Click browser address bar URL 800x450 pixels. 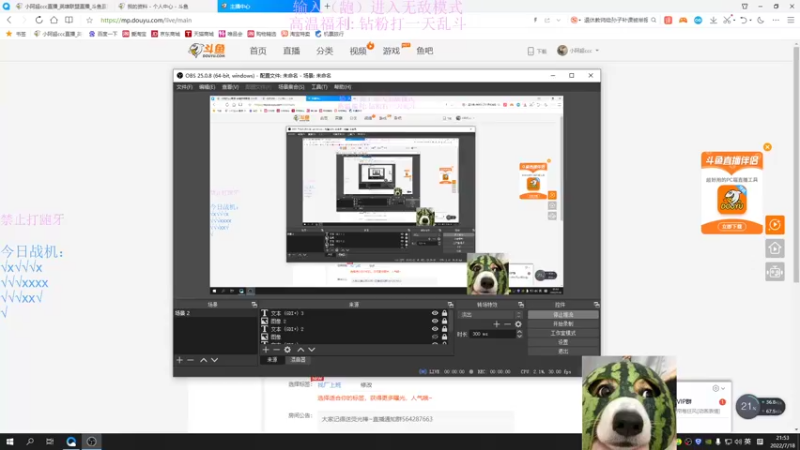tap(146, 20)
